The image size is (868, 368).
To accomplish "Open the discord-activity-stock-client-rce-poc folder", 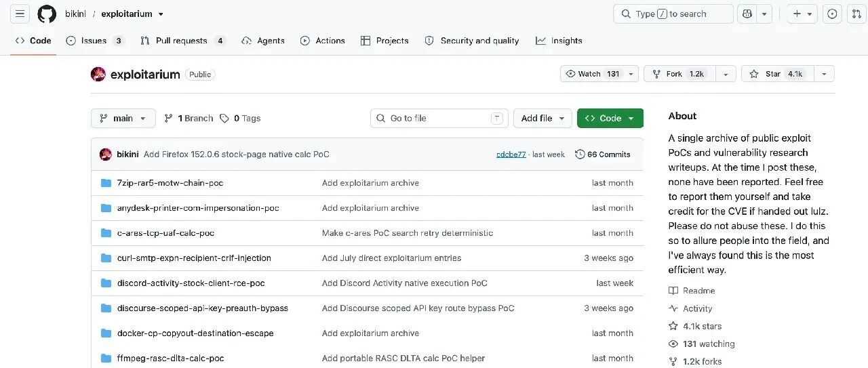I will click(x=191, y=283).
